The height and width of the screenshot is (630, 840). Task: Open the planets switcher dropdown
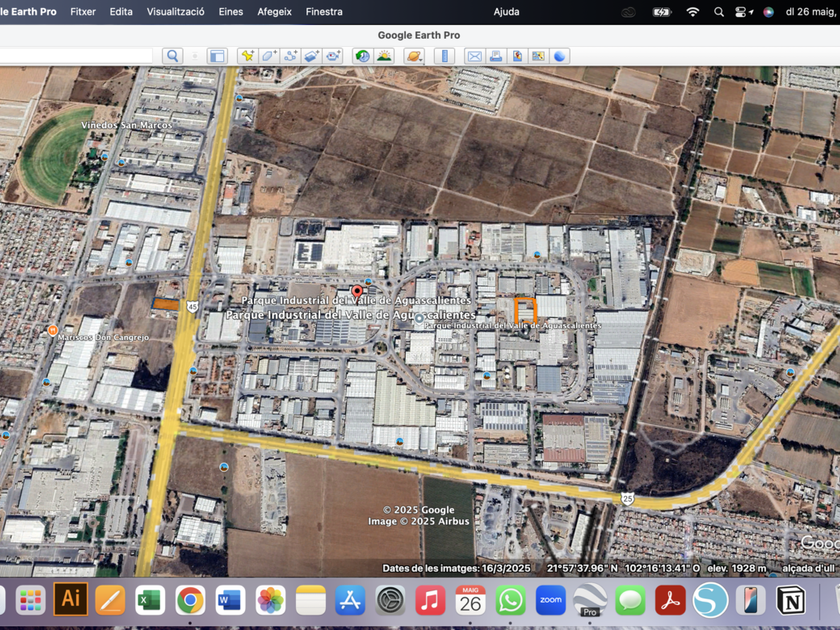click(x=414, y=56)
